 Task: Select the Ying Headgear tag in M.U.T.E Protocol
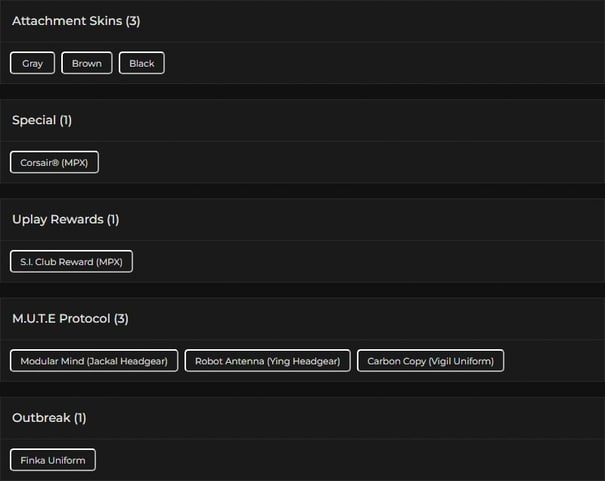(x=268, y=360)
